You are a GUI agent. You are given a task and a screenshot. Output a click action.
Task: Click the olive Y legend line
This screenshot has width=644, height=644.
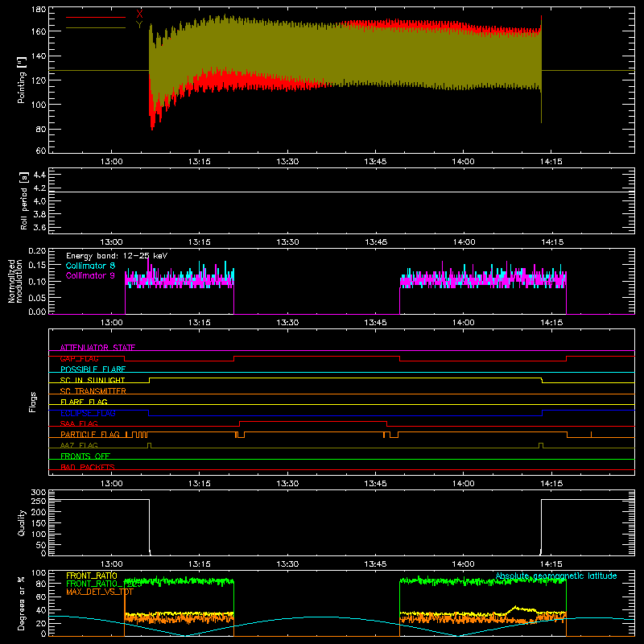(x=96, y=27)
